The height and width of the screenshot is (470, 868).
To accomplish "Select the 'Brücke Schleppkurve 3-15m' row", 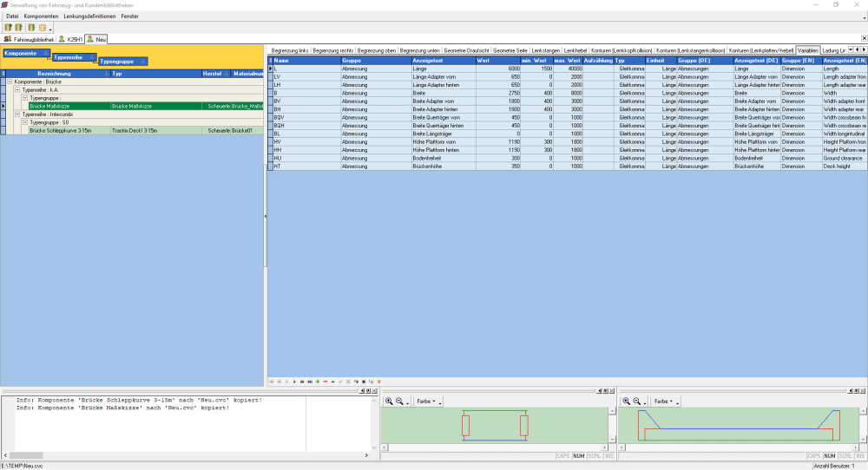I will click(x=60, y=130).
